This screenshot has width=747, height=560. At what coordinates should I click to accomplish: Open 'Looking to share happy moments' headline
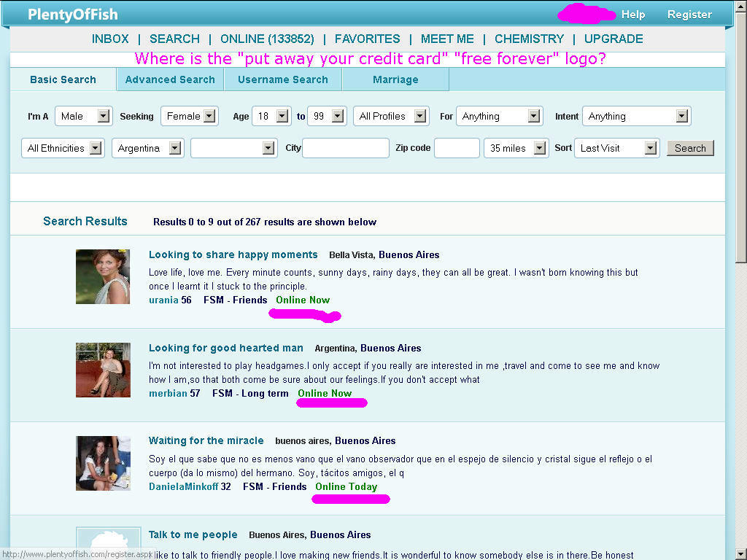click(x=233, y=254)
